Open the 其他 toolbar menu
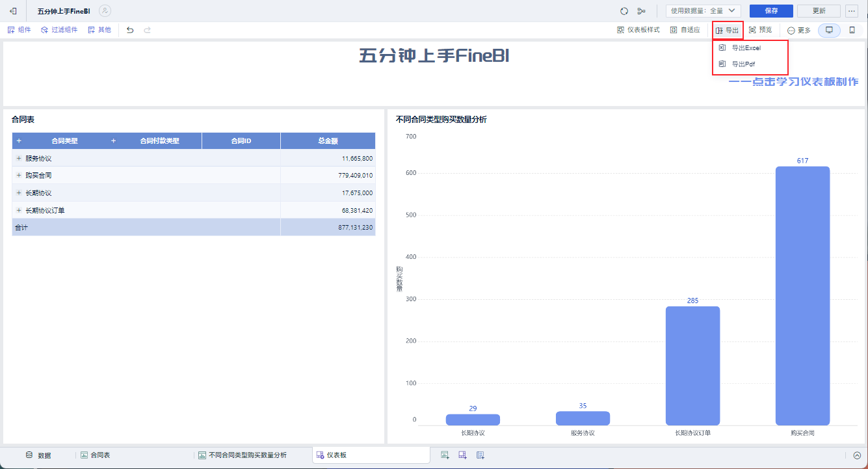Image resolution: width=868 pixels, height=469 pixels. [x=99, y=30]
